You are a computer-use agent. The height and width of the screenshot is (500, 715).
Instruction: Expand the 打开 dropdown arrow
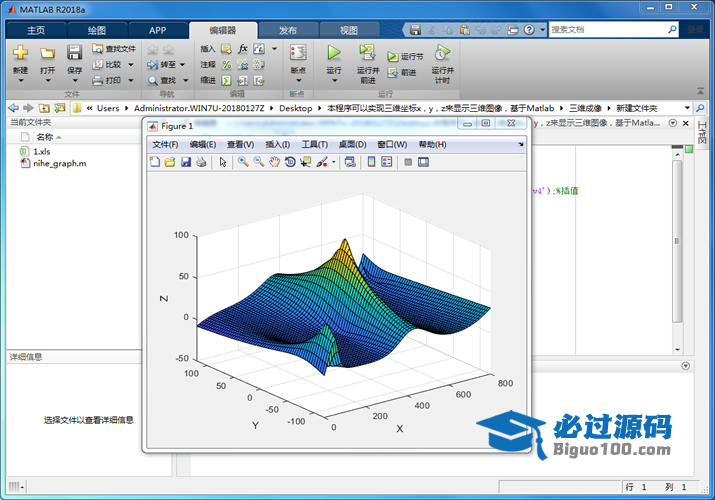point(48,81)
